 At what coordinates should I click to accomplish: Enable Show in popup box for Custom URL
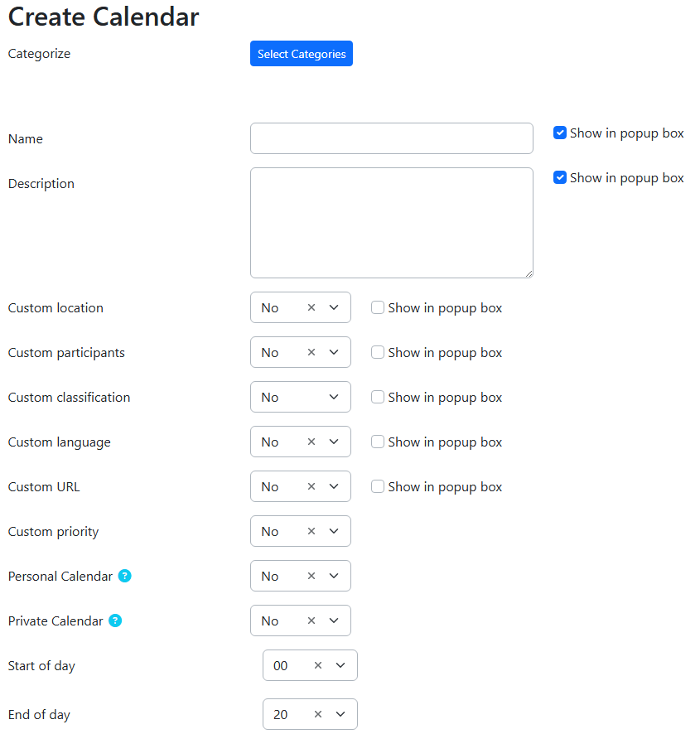[x=378, y=486]
